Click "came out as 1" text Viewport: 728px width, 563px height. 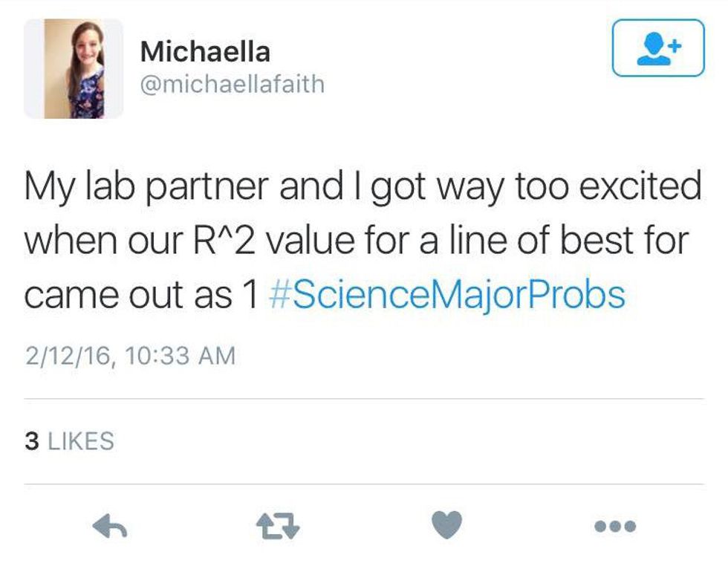click(x=140, y=295)
